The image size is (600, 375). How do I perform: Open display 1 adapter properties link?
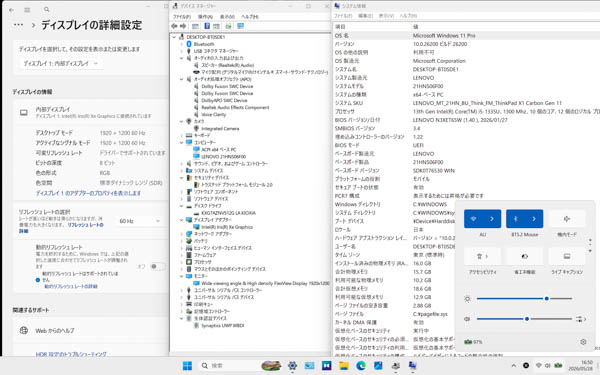(x=88, y=194)
